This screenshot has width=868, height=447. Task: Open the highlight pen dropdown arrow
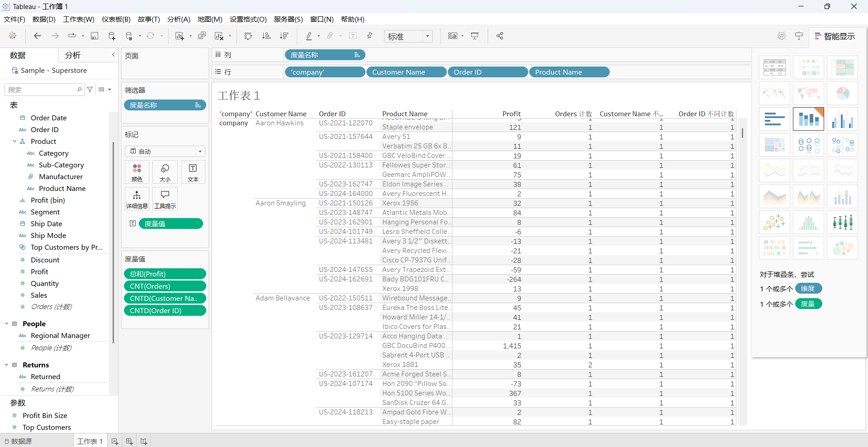[x=318, y=36]
